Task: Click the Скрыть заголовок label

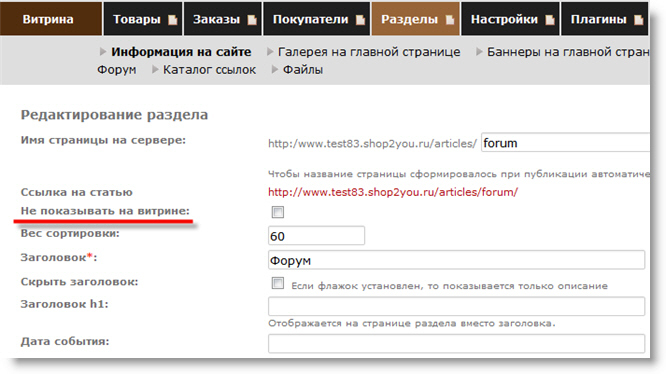Action: pyautogui.click(x=79, y=282)
